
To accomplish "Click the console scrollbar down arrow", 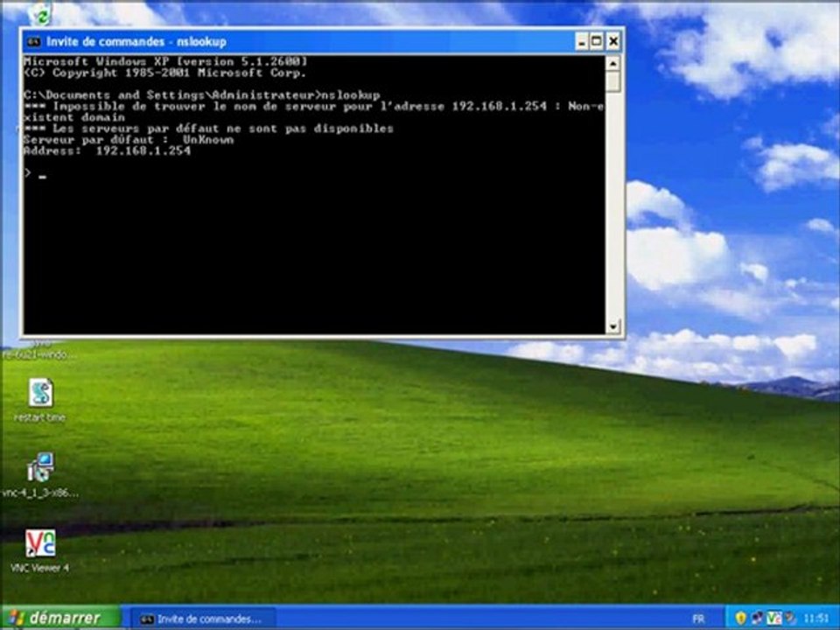I will [612, 326].
